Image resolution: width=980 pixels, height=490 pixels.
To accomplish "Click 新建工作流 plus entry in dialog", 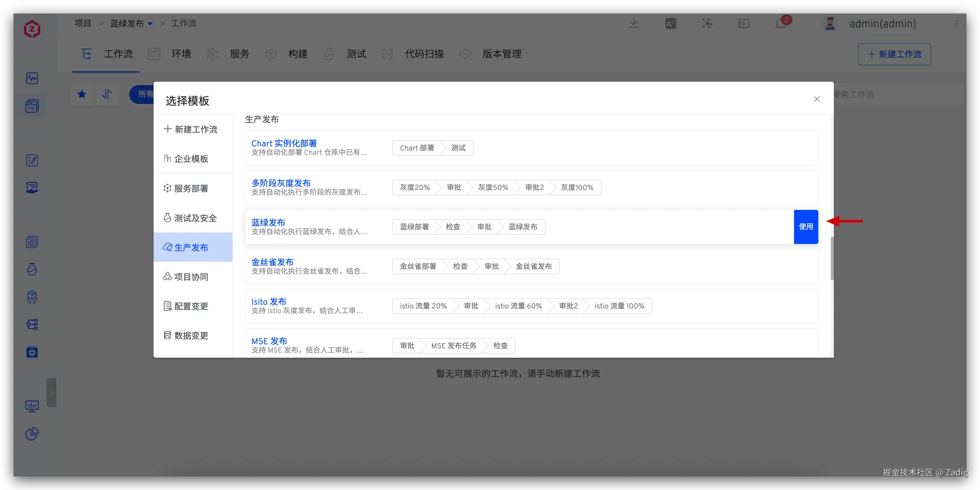I will (191, 129).
